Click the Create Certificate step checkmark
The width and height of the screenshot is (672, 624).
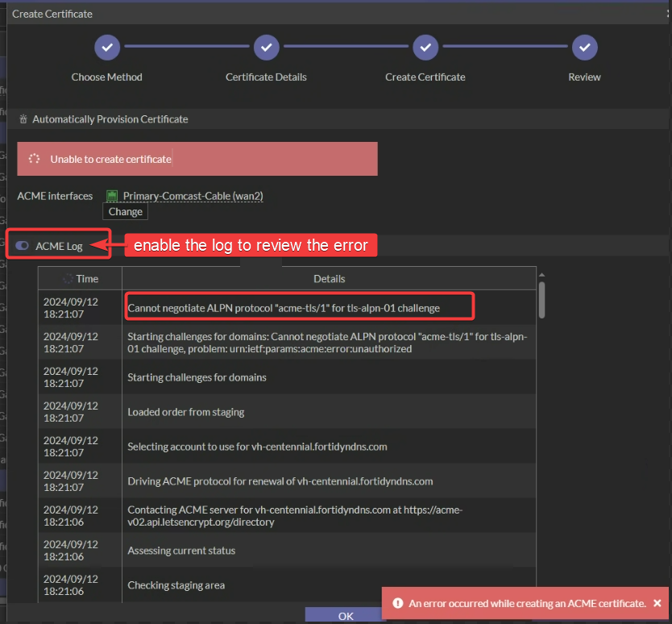click(x=425, y=48)
